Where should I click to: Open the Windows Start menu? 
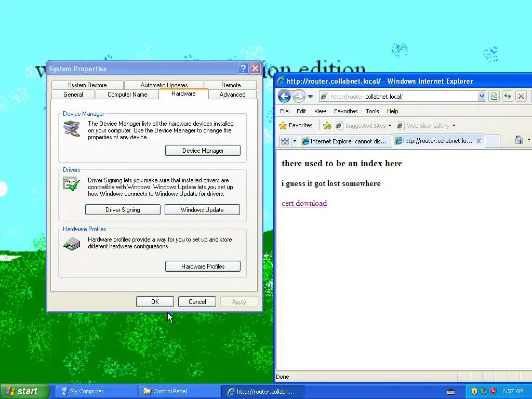[25, 391]
